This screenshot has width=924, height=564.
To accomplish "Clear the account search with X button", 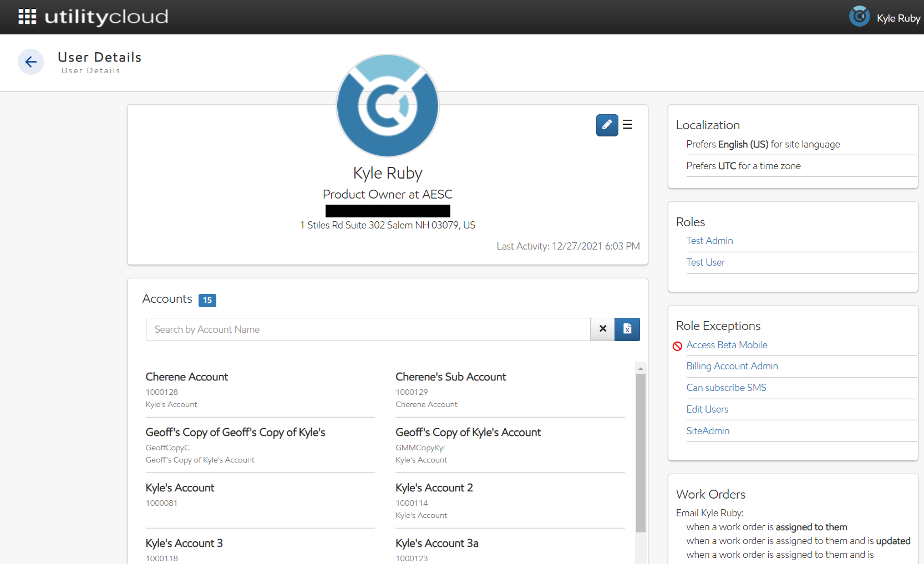I will point(603,329).
